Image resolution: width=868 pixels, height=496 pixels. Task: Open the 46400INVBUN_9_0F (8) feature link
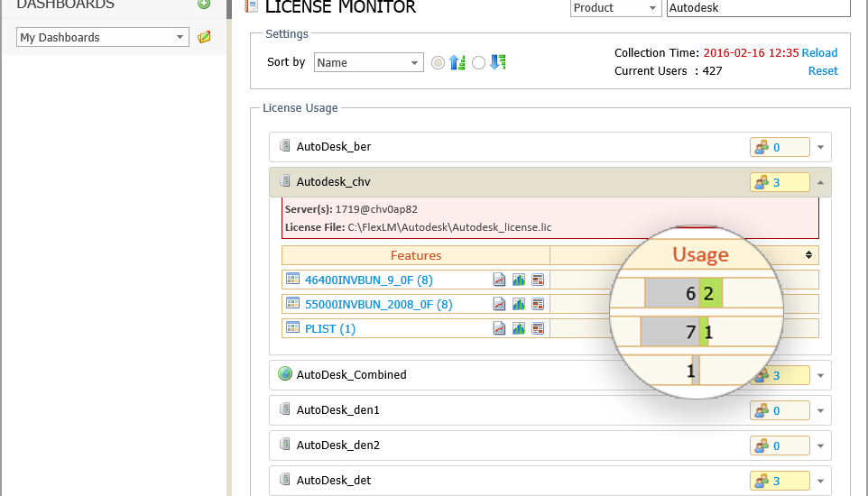(x=369, y=280)
